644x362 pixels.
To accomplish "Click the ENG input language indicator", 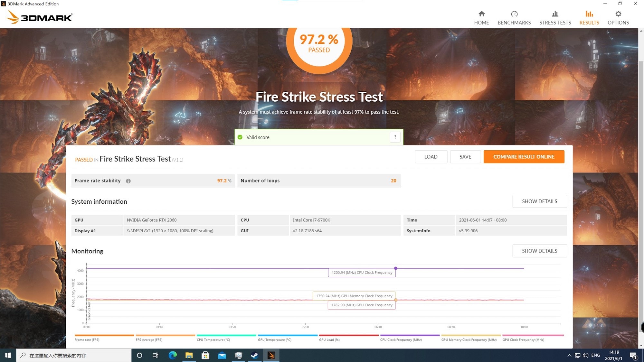I will pyautogui.click(x=595, y=355).
